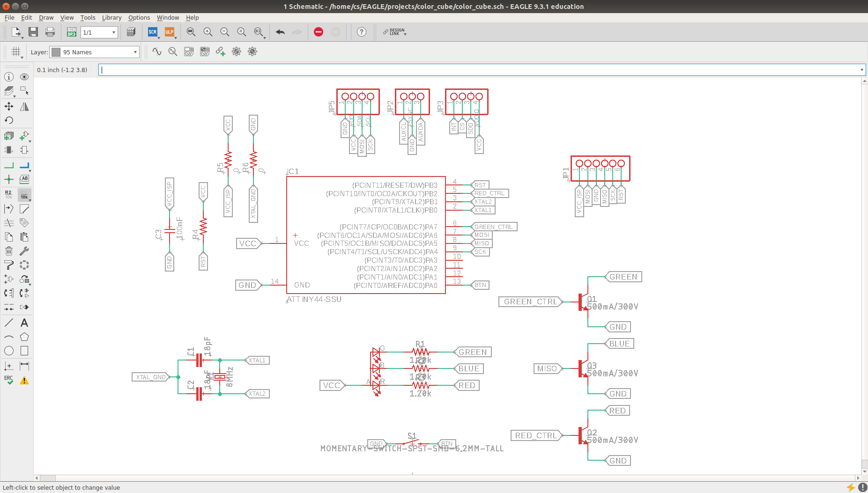Open the Draw menu
Screen dimensions: 868x493
[46, 18]
